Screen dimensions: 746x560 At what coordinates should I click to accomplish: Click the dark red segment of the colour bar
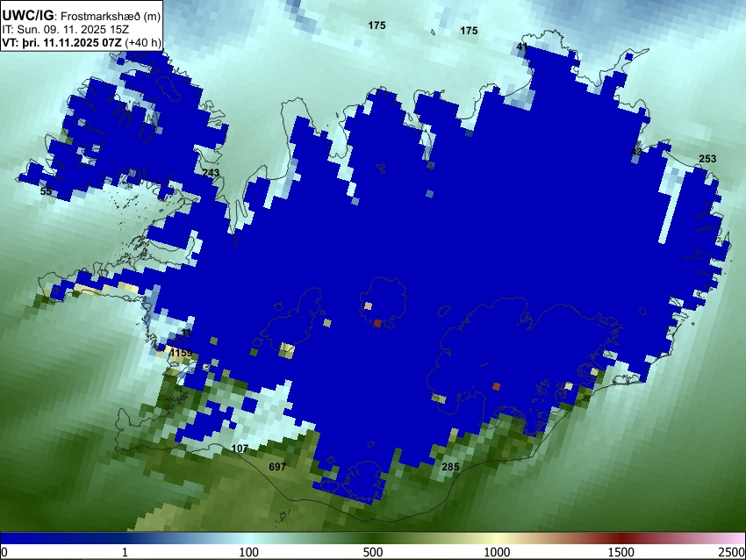(x=621, y=538)
